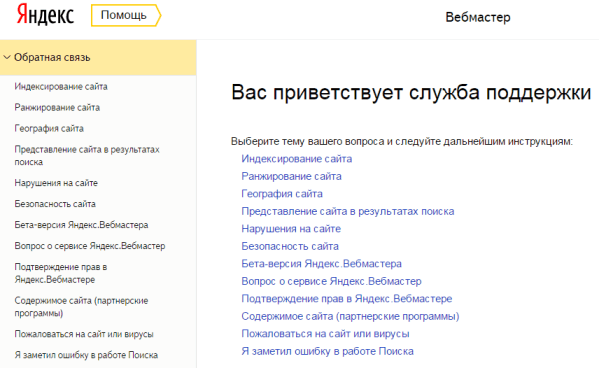Open sidebar Представление сайта в результатах поиска

(87, 156)
